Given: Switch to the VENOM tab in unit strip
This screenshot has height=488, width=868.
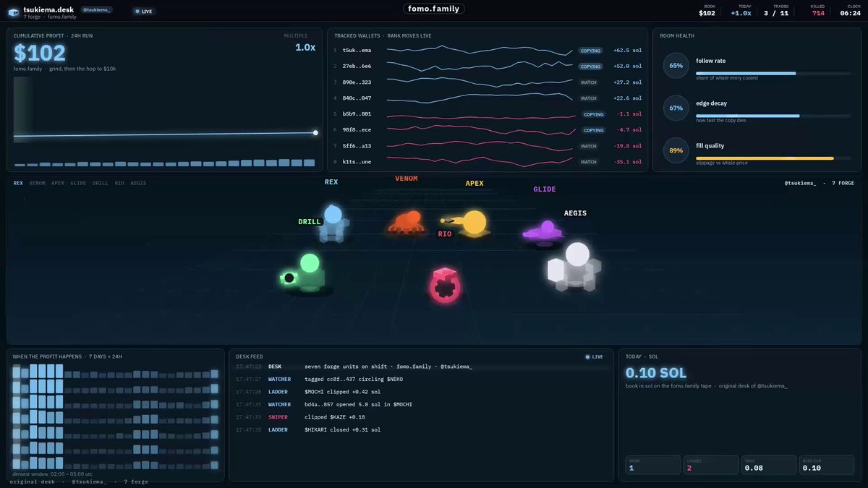Looking at the screenshot, I should pyautogui.click(x=37, y=183).
